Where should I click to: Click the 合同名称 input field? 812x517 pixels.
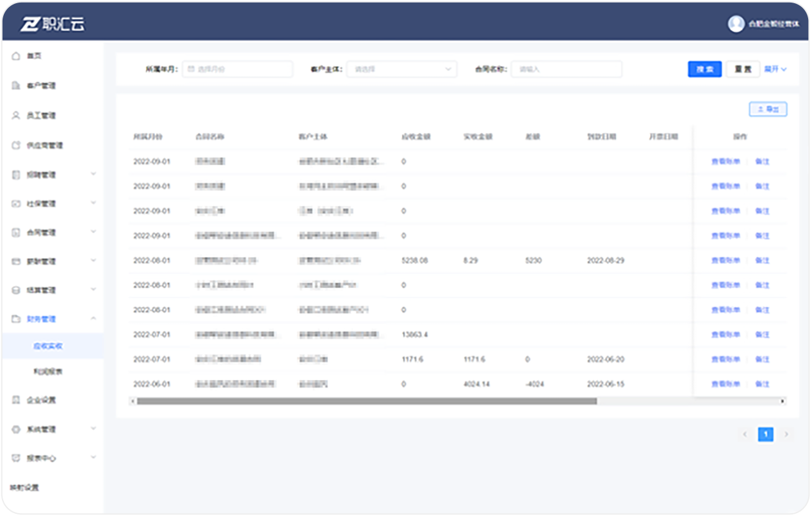click(566, 69)
